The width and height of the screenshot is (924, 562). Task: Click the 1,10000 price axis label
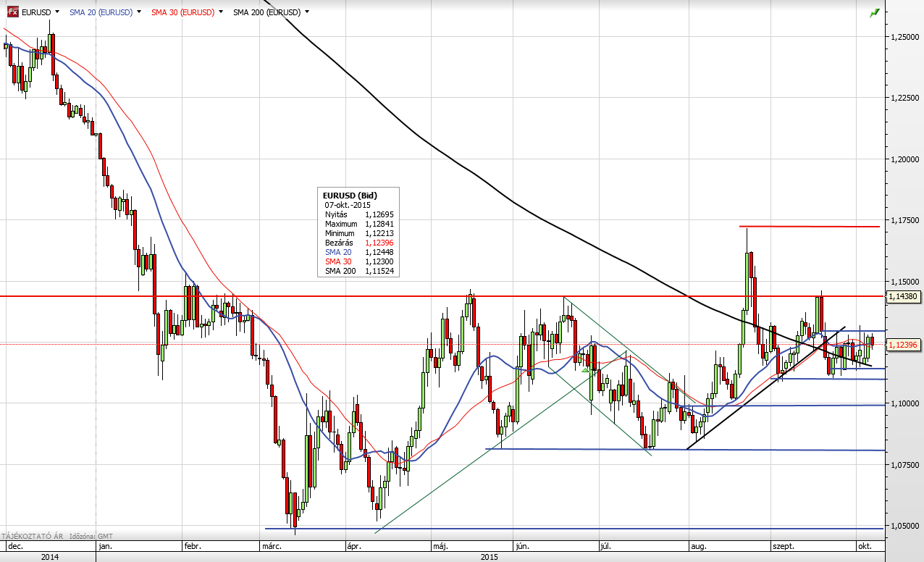tap(906, 403)
